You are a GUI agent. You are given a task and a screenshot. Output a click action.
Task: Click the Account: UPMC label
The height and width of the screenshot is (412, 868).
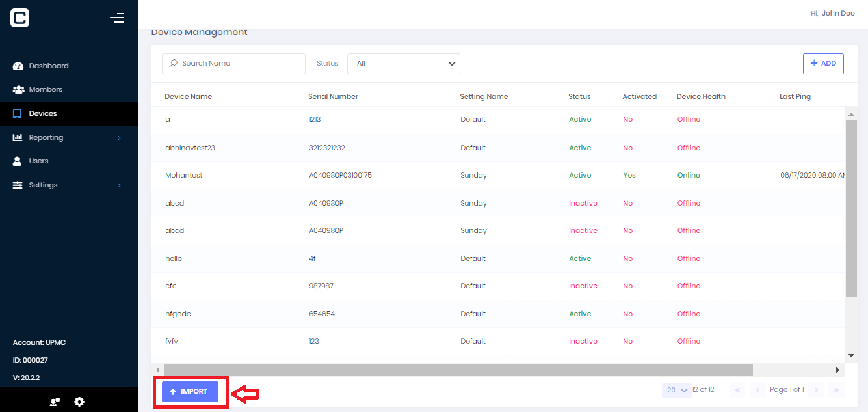(39, 342)
